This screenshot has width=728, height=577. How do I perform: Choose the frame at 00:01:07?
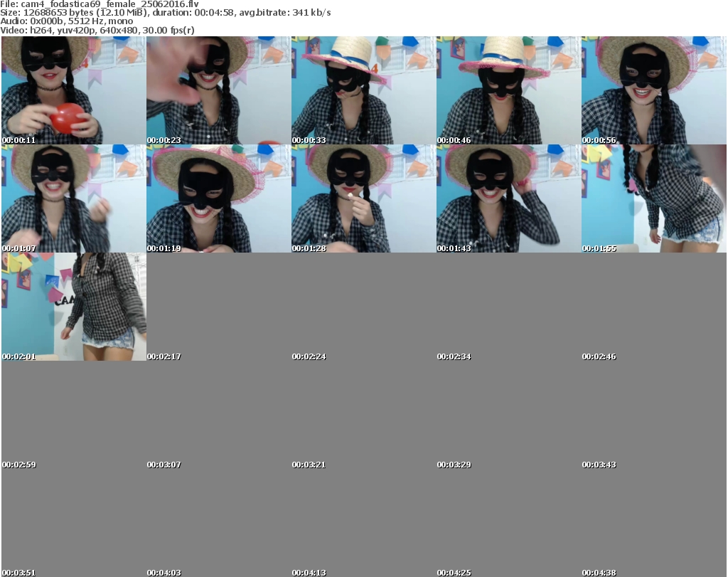pyautogui.click(x=74, y=198)
